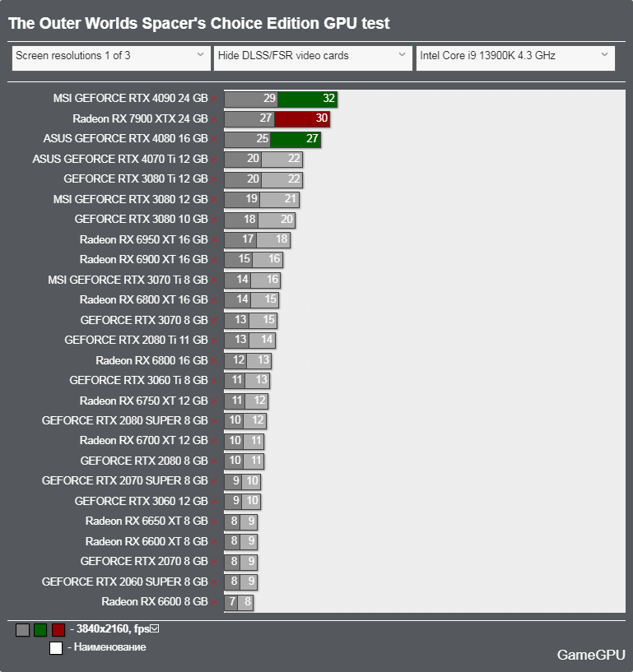633x672 pixels.
Task: Remove Radeon RX 7900 XTX via red X
Action: pyautogui.click(x=214, y=119)
